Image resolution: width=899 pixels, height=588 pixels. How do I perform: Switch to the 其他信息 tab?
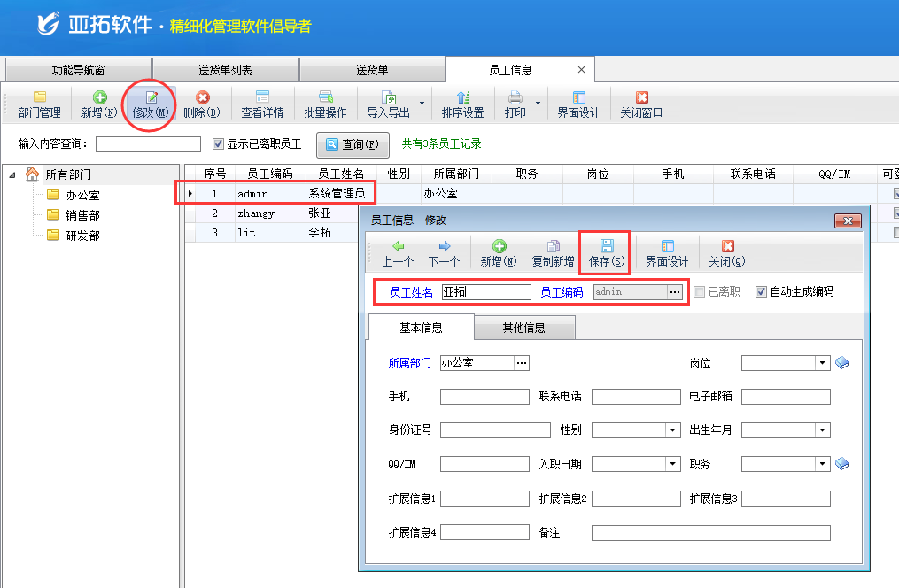click(x=523, y=328)
